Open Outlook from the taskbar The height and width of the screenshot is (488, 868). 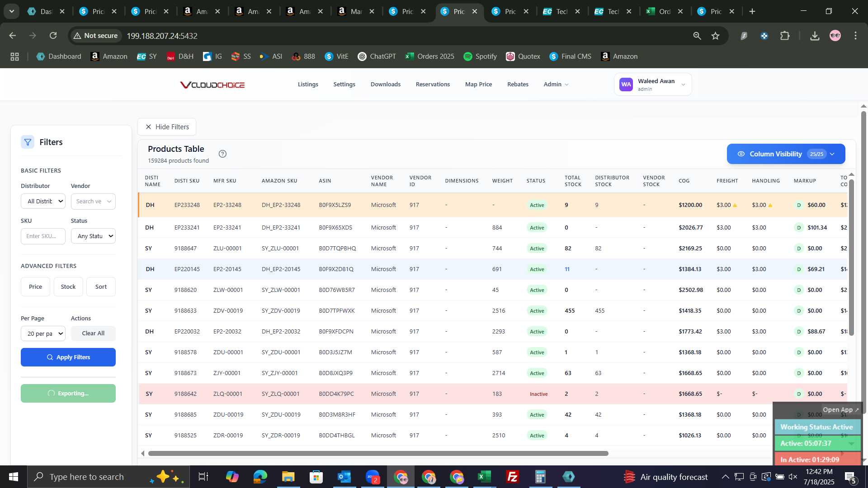[x=344, y=477]
